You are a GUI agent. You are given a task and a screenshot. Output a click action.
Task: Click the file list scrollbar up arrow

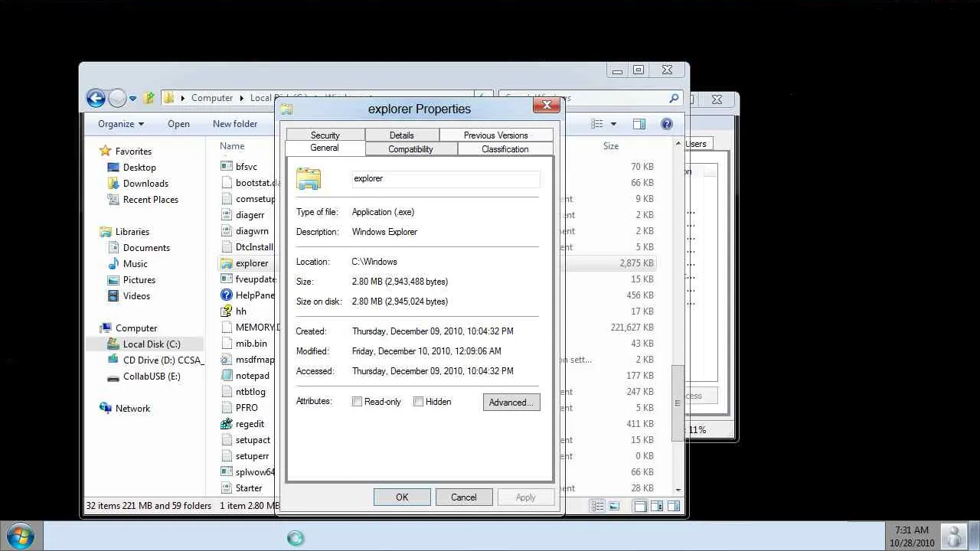point(678,144)
